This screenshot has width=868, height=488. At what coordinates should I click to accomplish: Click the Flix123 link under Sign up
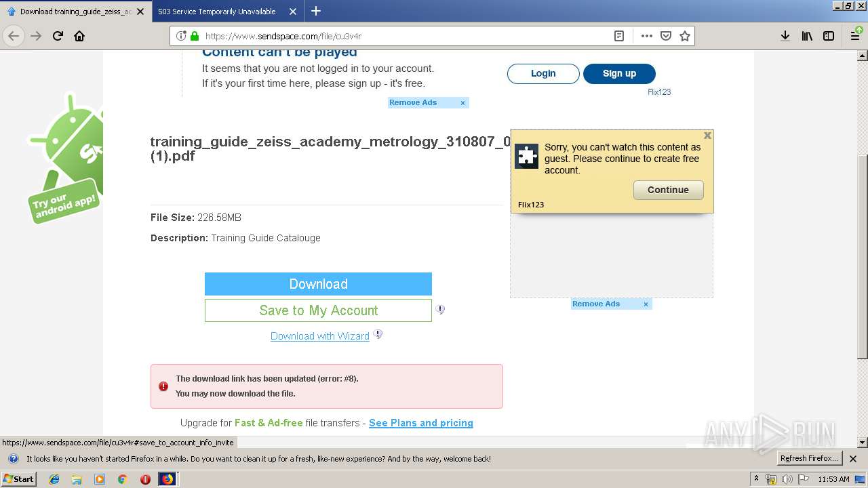point(659,92)
